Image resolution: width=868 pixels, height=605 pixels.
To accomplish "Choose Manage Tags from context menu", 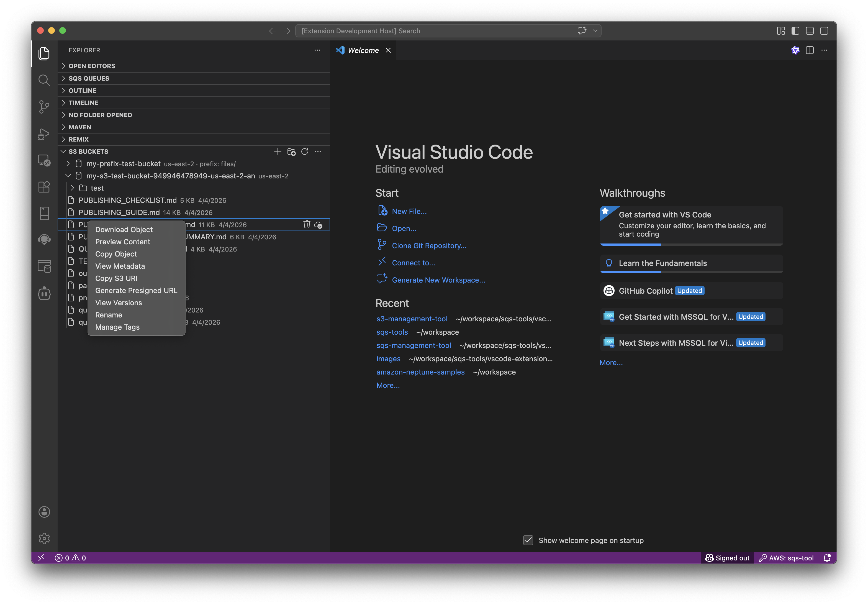I will 137,327.
